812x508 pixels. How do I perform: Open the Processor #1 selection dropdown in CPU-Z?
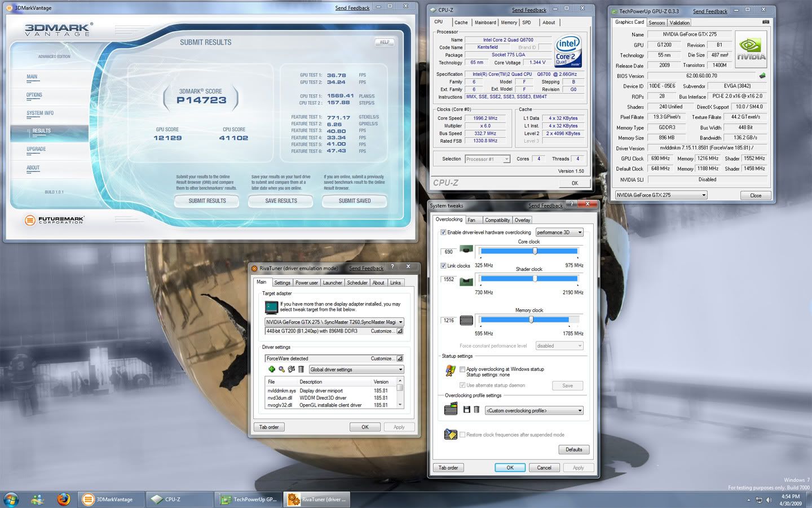point(488,159)
